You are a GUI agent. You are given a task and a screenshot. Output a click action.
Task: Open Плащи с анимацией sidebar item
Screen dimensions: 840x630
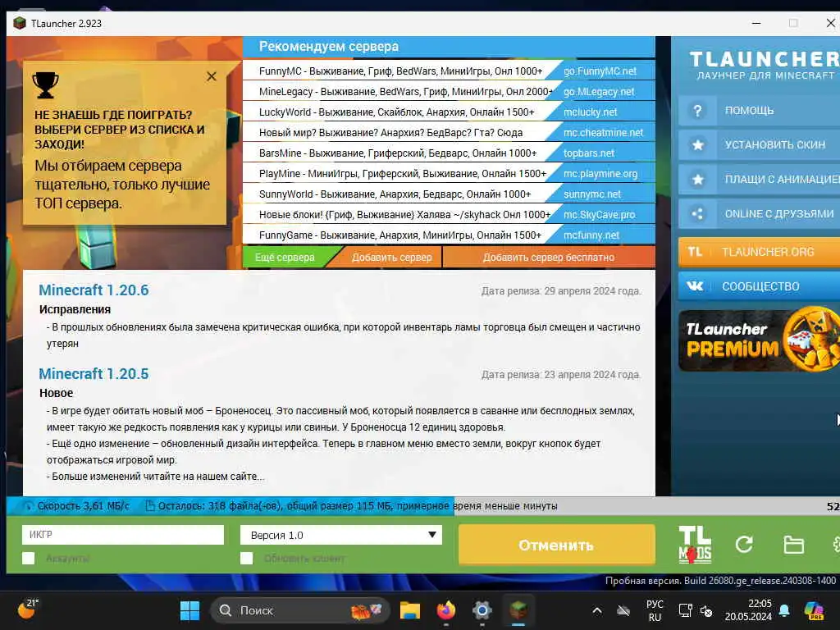759,180
